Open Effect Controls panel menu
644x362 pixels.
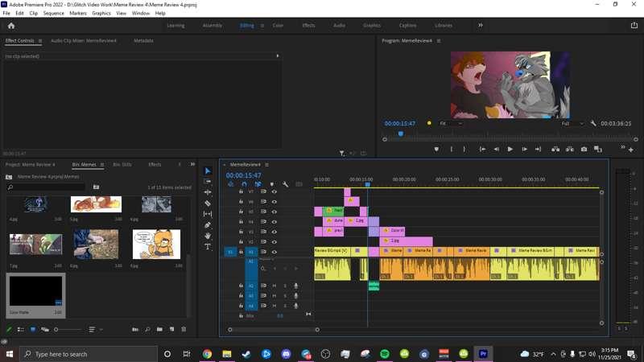[x=39, y=41]
